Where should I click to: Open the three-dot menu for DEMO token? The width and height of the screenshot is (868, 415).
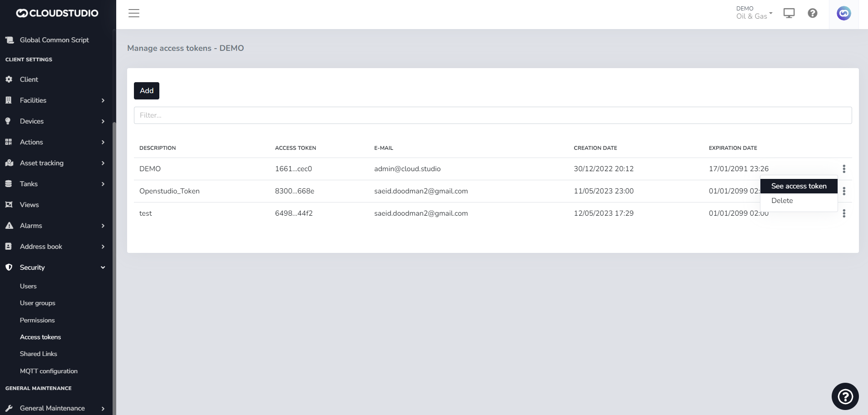[843, 169]
